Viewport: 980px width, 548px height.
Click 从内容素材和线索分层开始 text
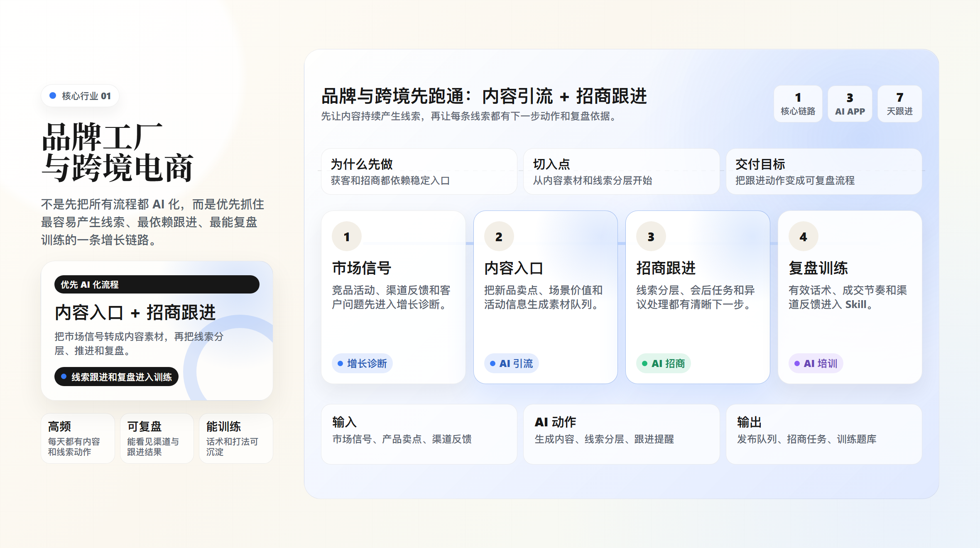[593, 181]
